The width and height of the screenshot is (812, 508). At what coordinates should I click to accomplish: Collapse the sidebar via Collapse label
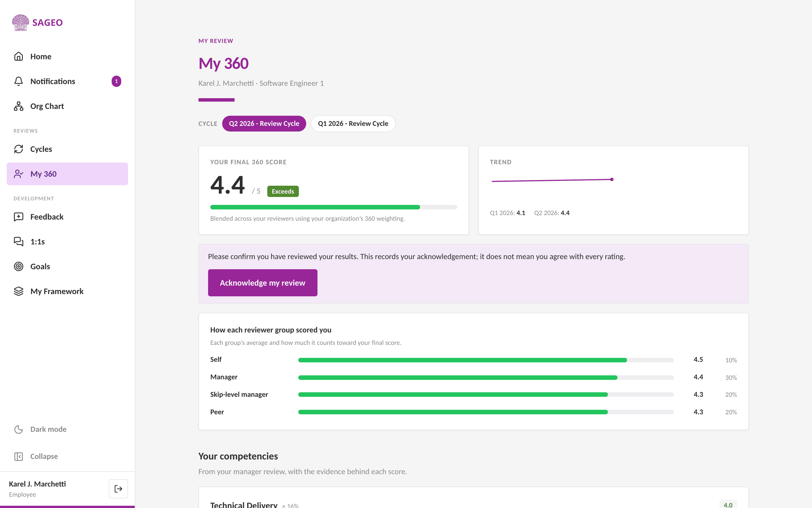coord(44,456)
